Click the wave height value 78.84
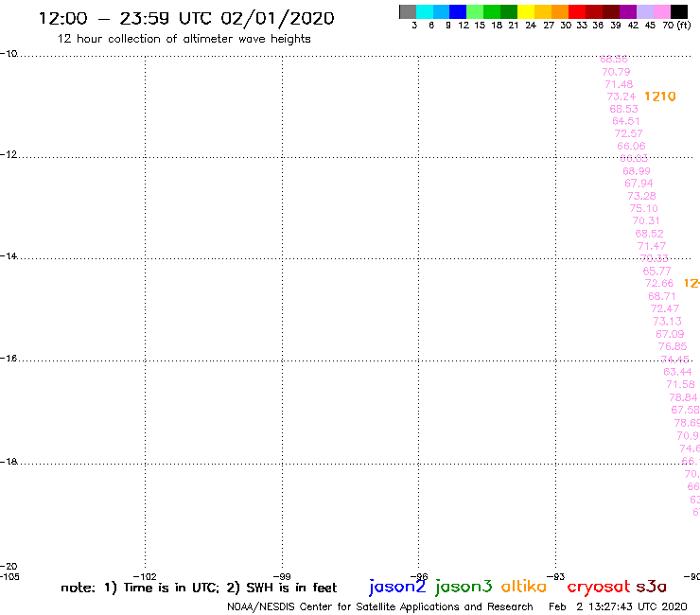 point(683,397)
